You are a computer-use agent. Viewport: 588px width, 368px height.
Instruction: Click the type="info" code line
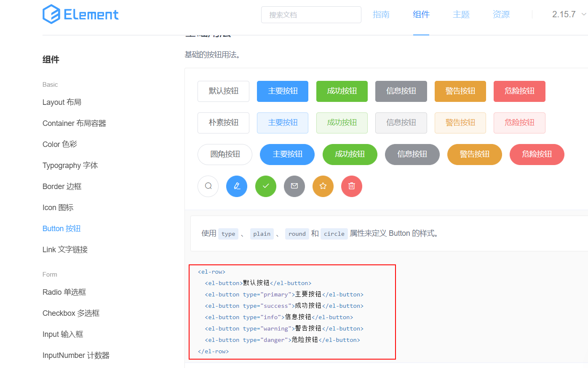[279, 317]
